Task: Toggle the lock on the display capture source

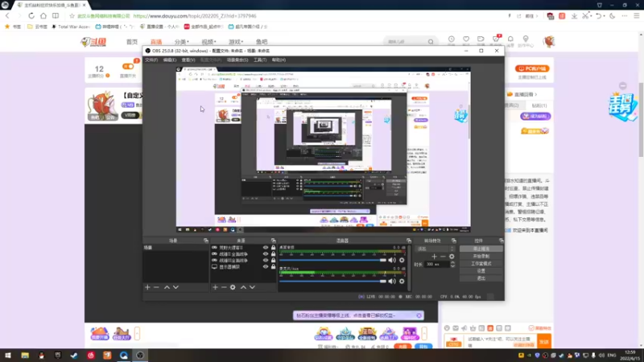Action: pos(273,267)
